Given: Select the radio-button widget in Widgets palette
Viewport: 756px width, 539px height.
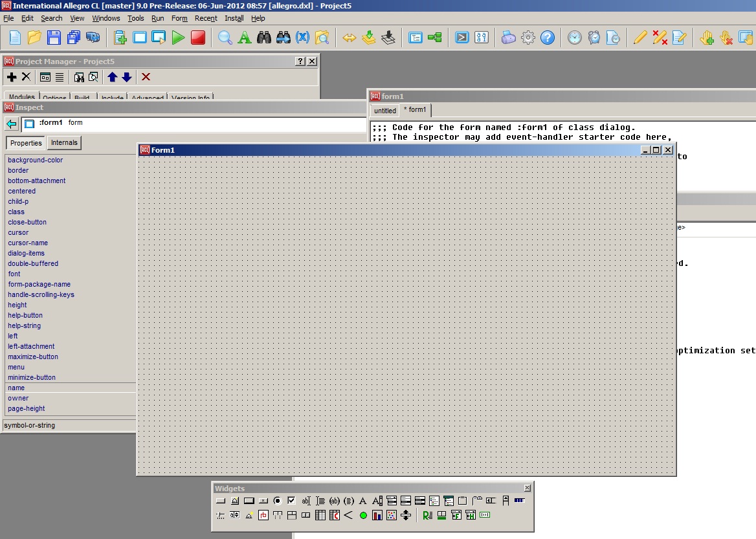Looking at the screenshot, I should click(x=277, y=500).
